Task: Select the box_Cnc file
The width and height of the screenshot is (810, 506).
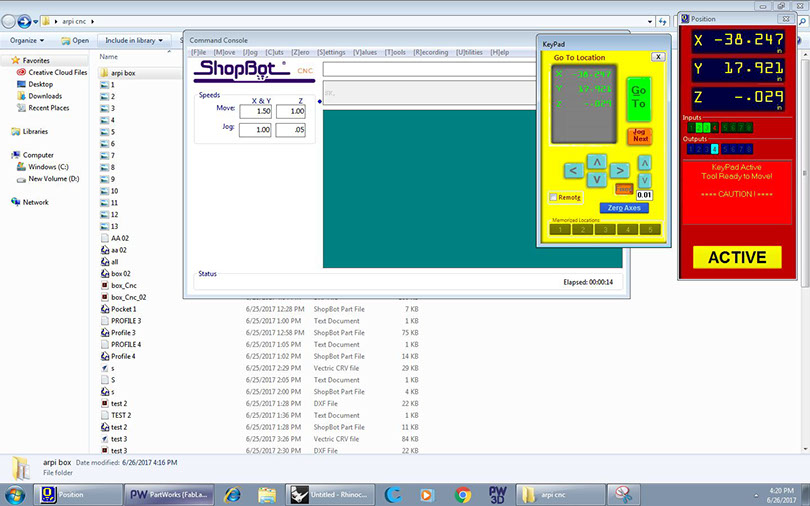Action: click(x=118, y=286)
